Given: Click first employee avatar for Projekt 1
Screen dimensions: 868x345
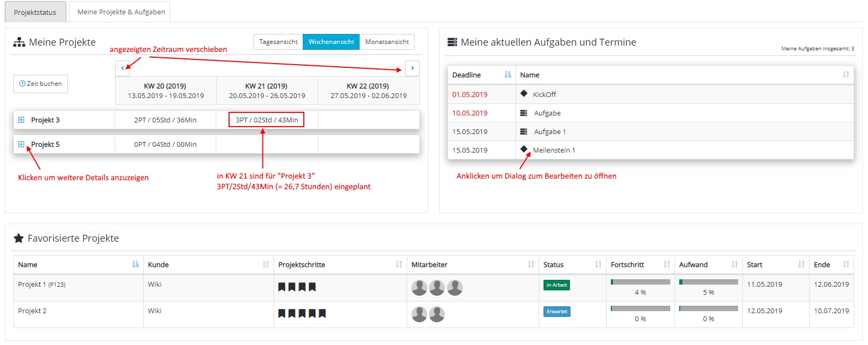Looking at the screenshot, I should [419, 288].
